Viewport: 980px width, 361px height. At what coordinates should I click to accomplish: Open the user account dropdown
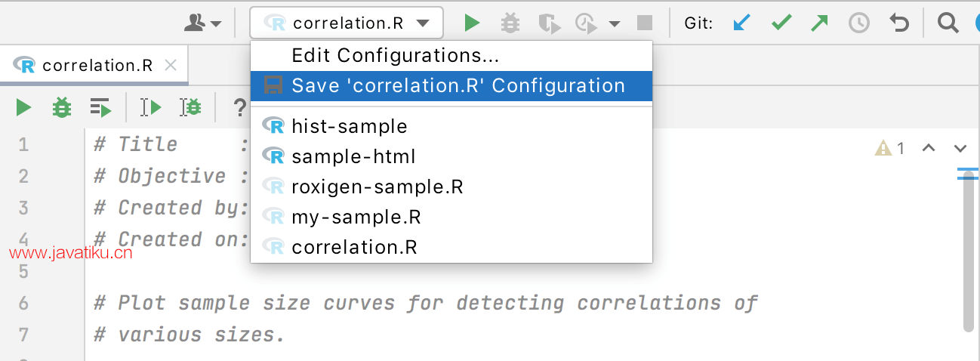(203, 23)
